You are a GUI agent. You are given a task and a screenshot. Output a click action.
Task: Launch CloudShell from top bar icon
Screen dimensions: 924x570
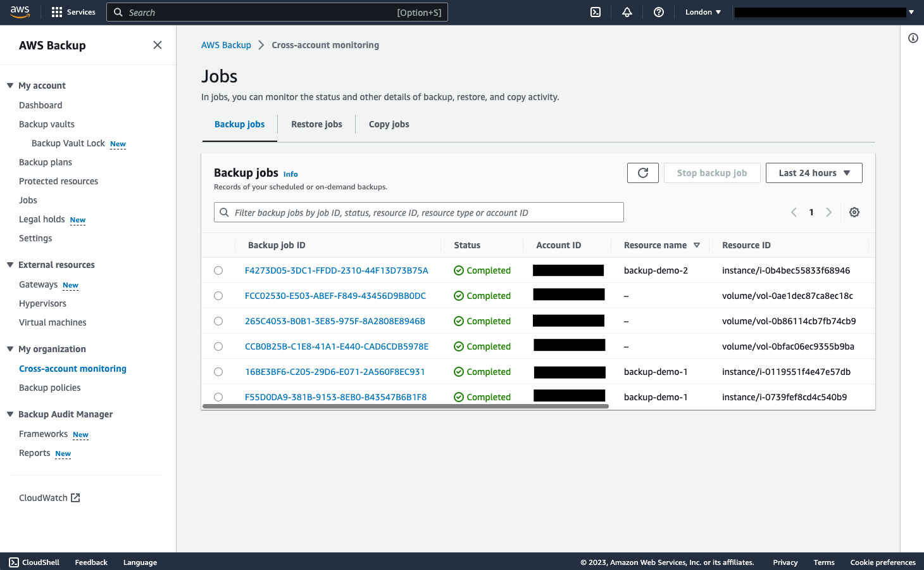(596, 12)
